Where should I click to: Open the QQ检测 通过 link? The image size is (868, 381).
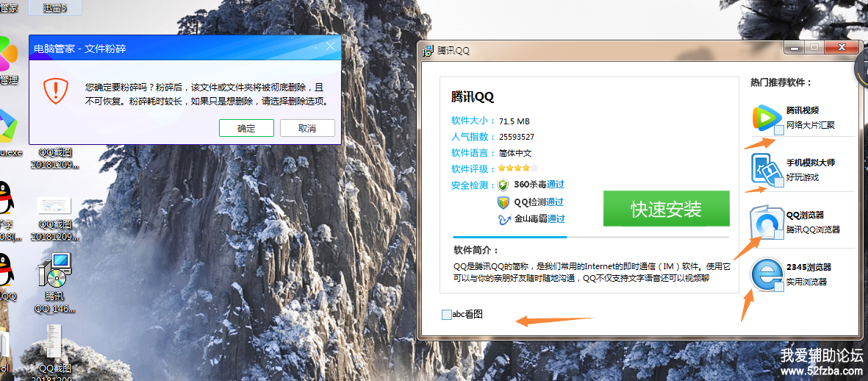tap(555, 202)
